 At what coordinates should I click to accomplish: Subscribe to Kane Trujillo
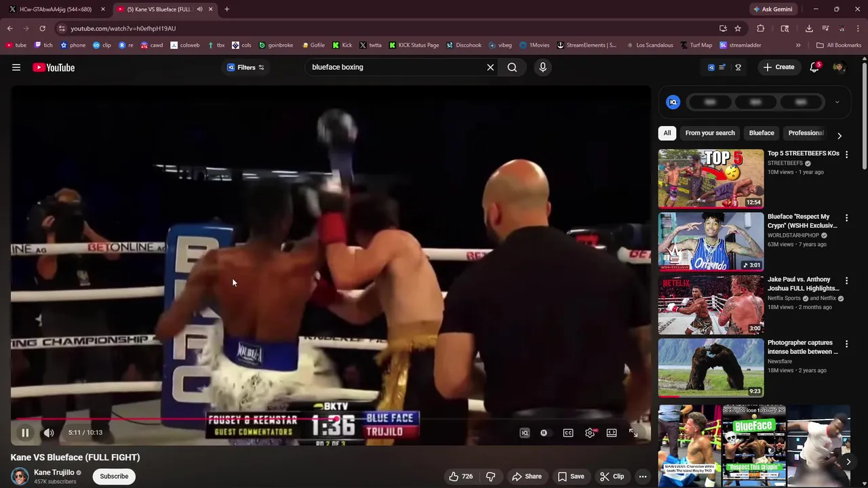pos(114,476)
